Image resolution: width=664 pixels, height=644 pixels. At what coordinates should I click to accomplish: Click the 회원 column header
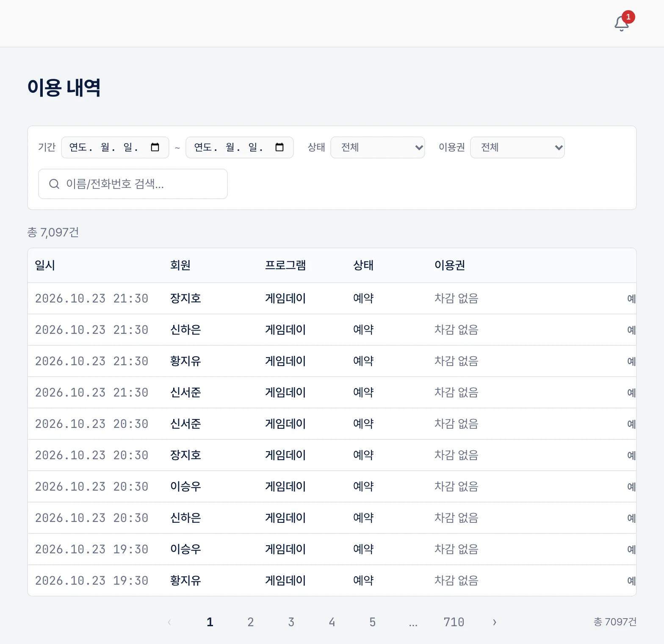click(180, 265)
